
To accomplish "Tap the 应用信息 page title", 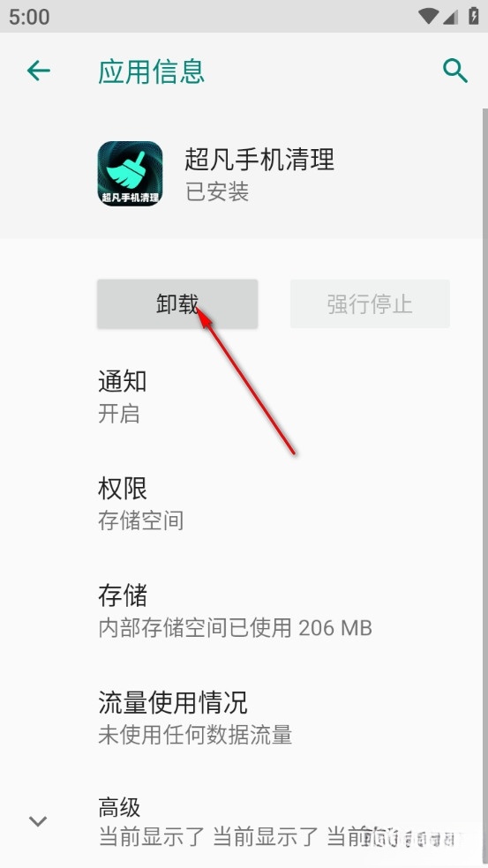I will click(x=151, y=71).
